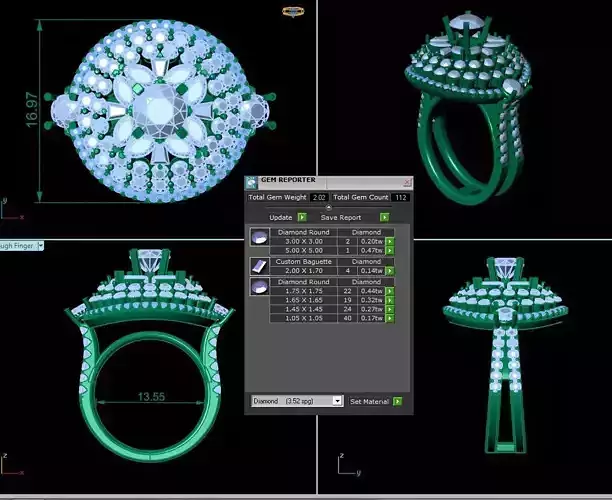Viewport: 612px width, 500px height.
Task: Click the 1.05 X 1.05 size cell
Action: coord(304,319)
